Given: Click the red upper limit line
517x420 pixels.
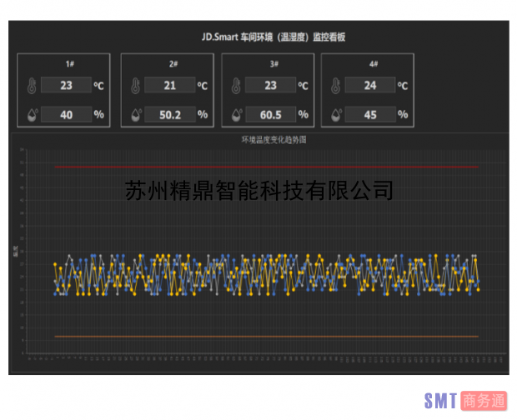Looking at the screenshot, I should [267, 167].
